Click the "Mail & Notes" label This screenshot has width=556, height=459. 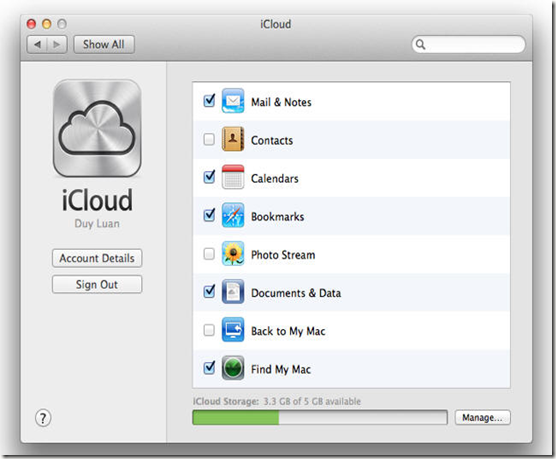pyautogui.click(x=281, y=102)
